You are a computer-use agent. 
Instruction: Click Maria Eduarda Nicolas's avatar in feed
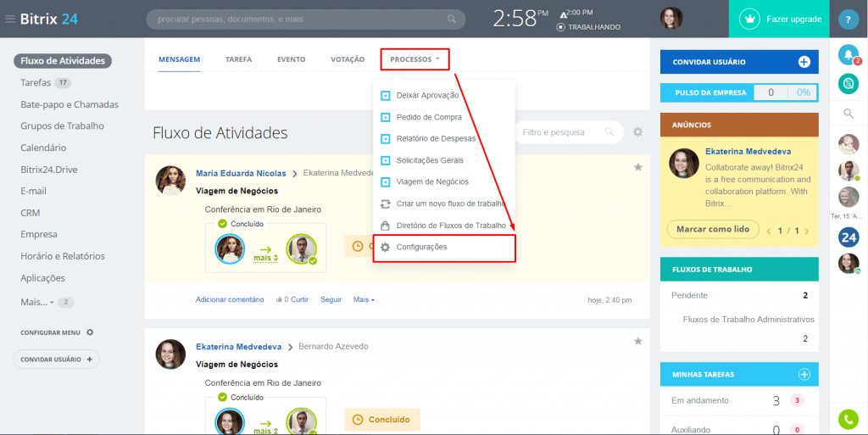coord(170,181)
